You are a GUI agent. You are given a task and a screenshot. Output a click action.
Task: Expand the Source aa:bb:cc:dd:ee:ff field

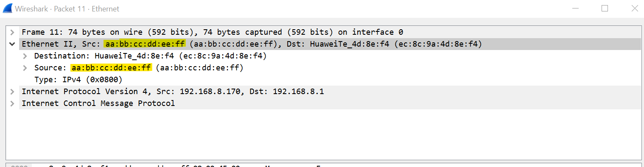click(x=25, y=68)
